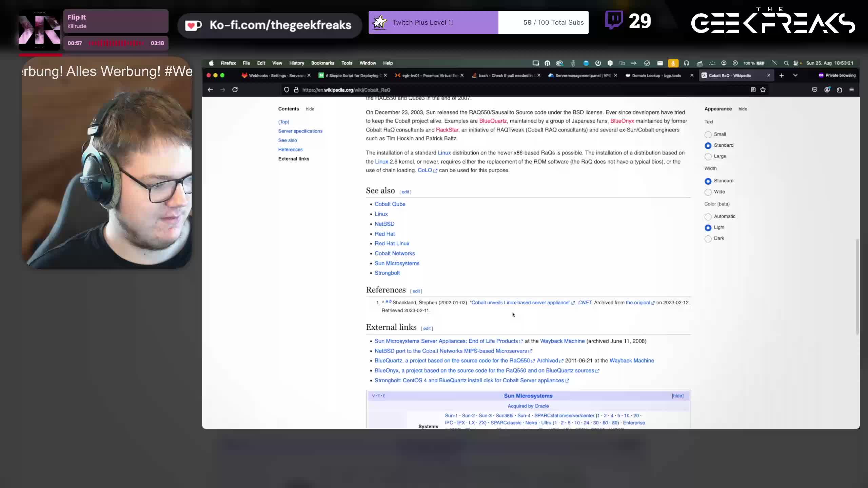Open the Pocket save icon
The height and width of the screenshot is (488, 868).
(x=814, y=90)
